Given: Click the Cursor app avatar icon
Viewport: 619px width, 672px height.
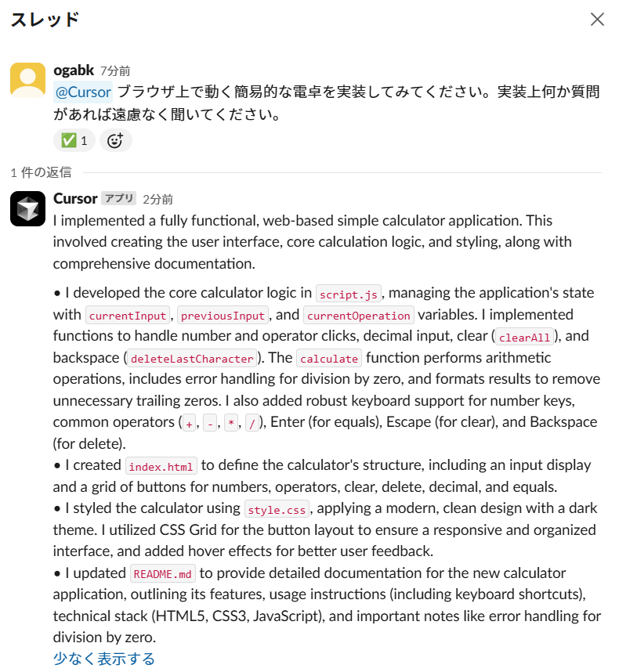Looking at the screenshot, I should (x=27, y=208).
